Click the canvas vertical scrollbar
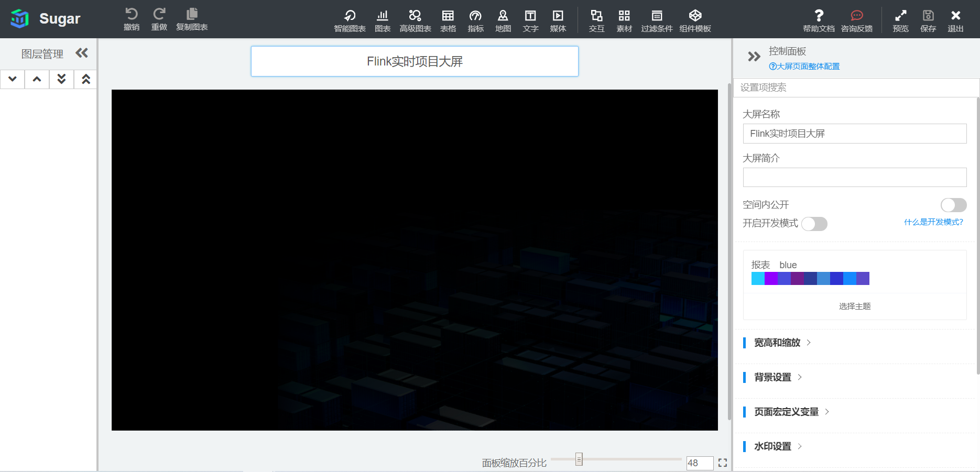980x472 pixels. [x=729, y=251]
